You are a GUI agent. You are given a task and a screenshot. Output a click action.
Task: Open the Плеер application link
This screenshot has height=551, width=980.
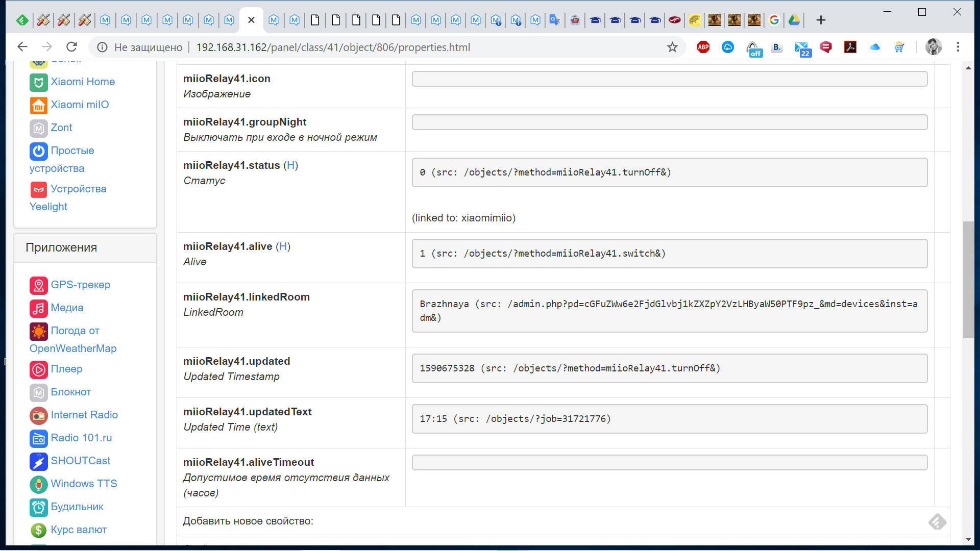[x=66, y=369]
